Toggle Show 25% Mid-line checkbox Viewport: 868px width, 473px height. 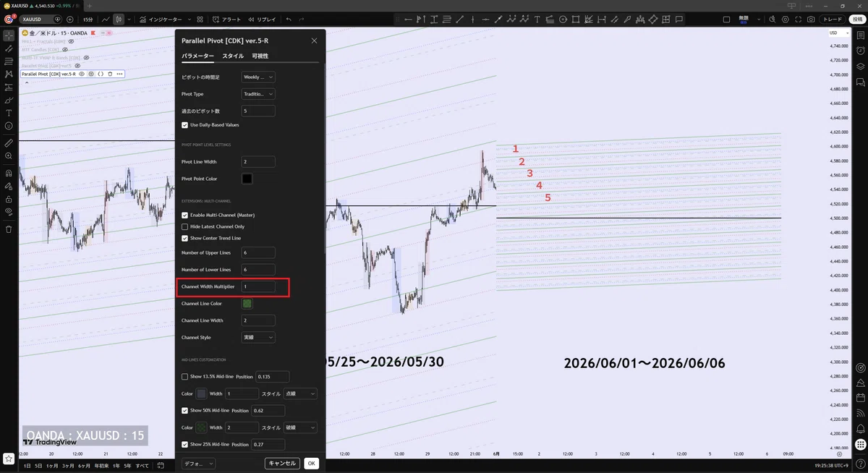(185, 444)
